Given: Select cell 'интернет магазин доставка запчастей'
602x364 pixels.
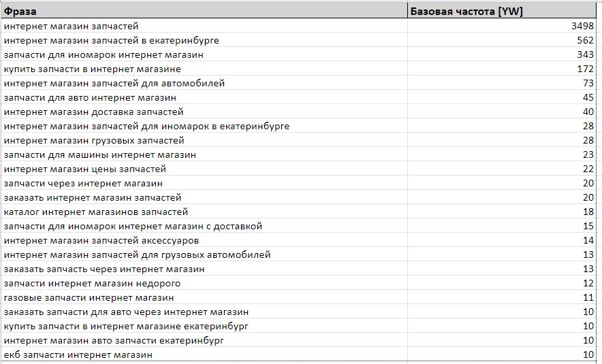Looking at the screenshot, I should pyautogui.click(x=204, y=112).
